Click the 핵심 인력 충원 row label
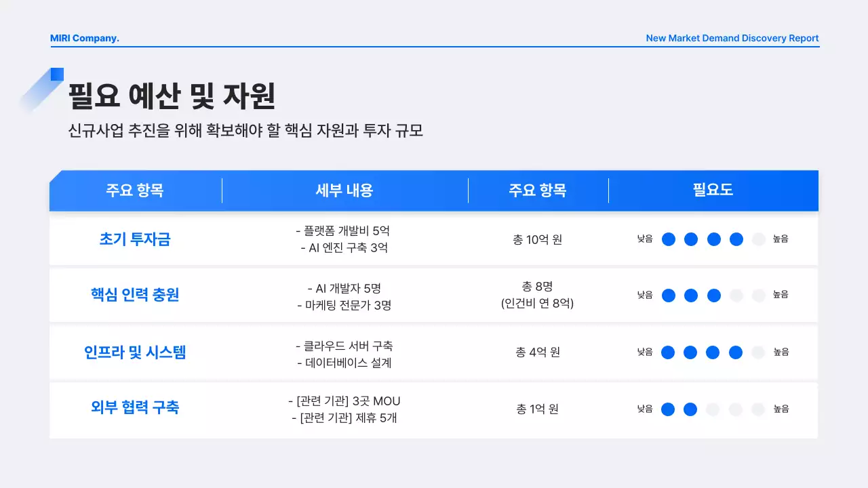The width and height of the screenshot is (868, 488). tap(134, 296)
